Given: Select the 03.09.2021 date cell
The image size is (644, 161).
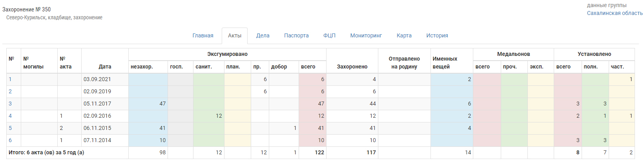Looking at the screenshot, I should [97, 79].
